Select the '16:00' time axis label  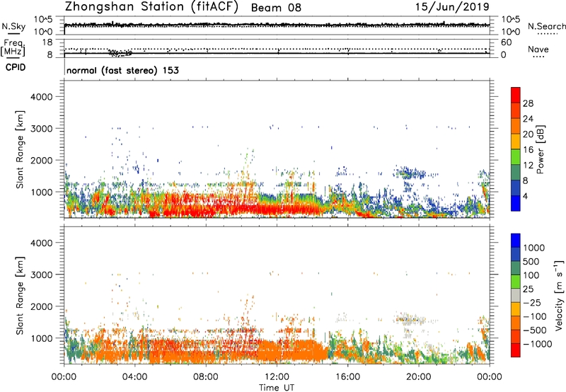click(x=348, y=377)
